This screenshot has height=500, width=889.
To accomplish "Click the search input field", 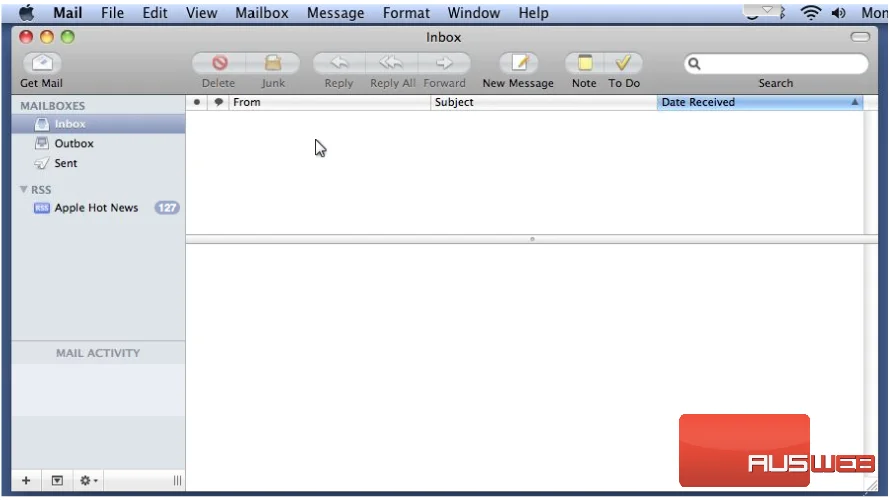I will click(x=776, y=64).
